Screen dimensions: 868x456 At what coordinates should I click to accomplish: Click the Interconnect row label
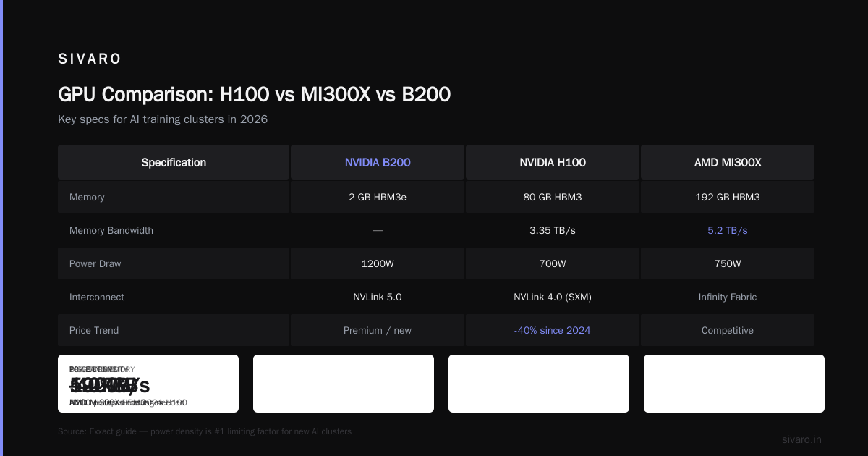[97, 297]
